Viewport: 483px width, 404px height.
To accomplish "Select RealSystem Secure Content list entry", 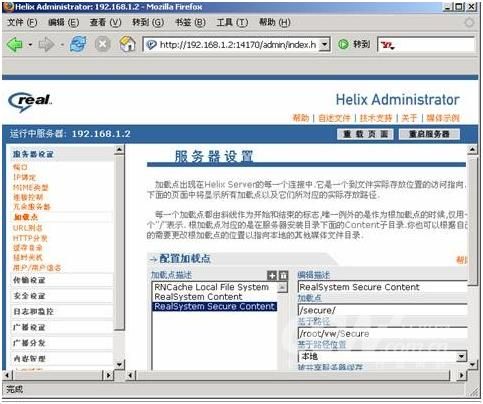I will click(x=215, y=306).
